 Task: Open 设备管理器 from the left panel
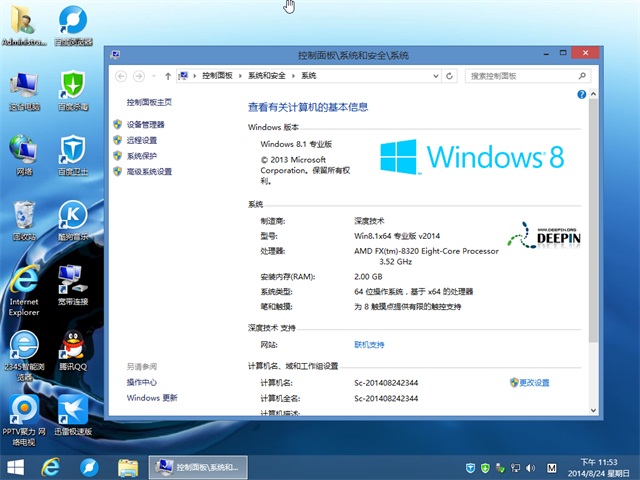click(145, 125)
